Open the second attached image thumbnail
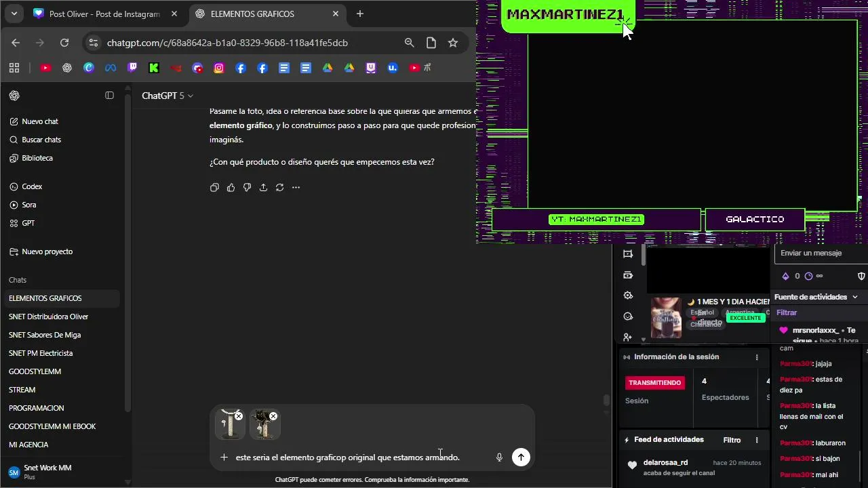The image size is (868, 488). 264,426
